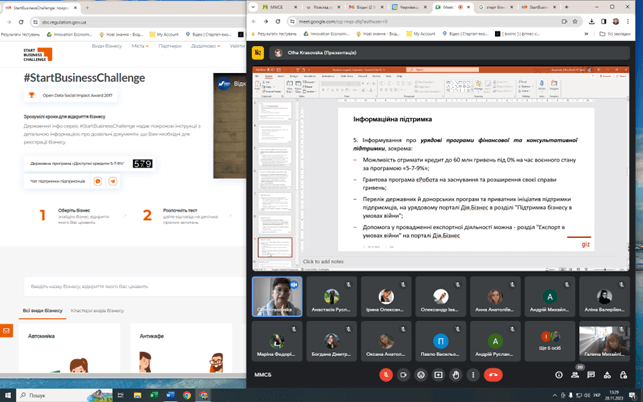
Task: Close the Meet browser tab
Action: 469,7
